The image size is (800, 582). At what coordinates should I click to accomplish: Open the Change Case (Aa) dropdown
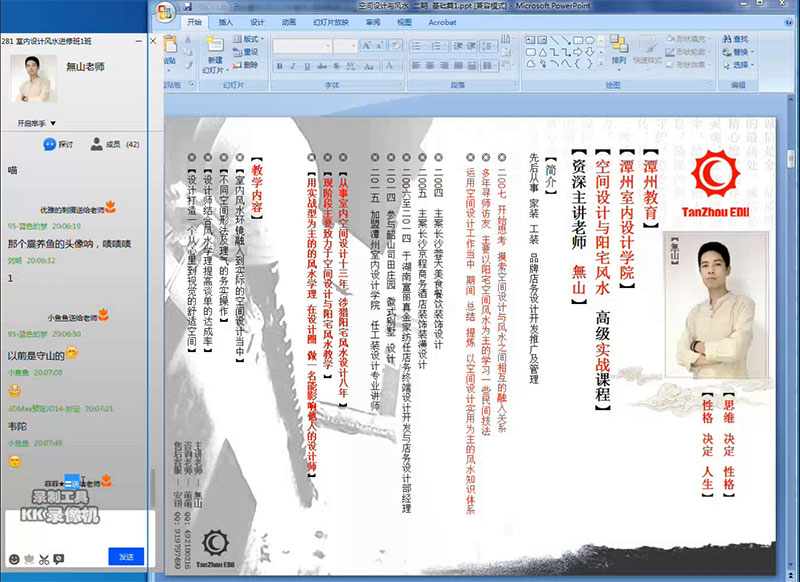(x=369, y=66)
